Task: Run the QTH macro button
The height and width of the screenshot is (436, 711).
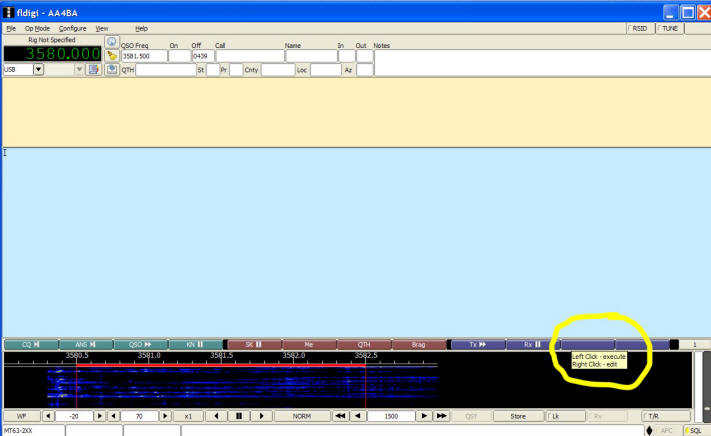Action: click(x=364, y=345)
